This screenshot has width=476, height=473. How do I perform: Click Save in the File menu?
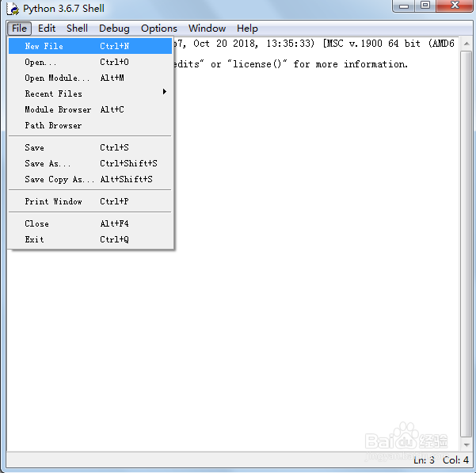click(x=90, y=147)
